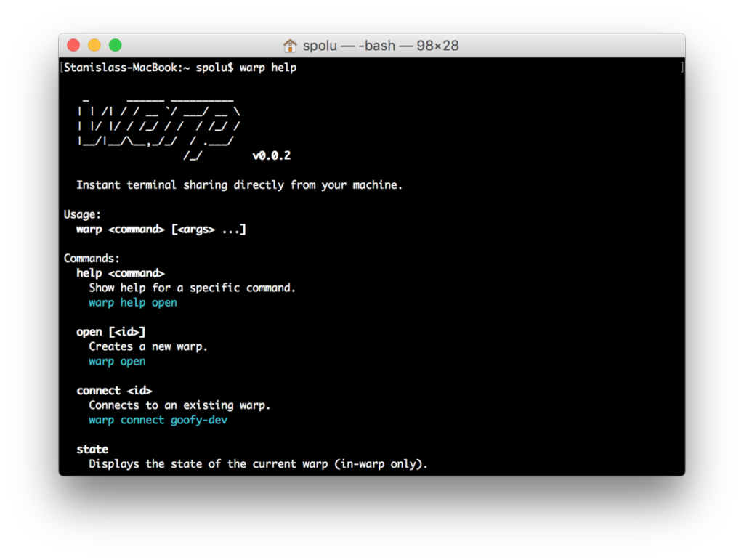Viewport: 744px width, 560px height.
Task: Click the 'warp <command> [<args> ...]' usage line
Action: point(161,230)
